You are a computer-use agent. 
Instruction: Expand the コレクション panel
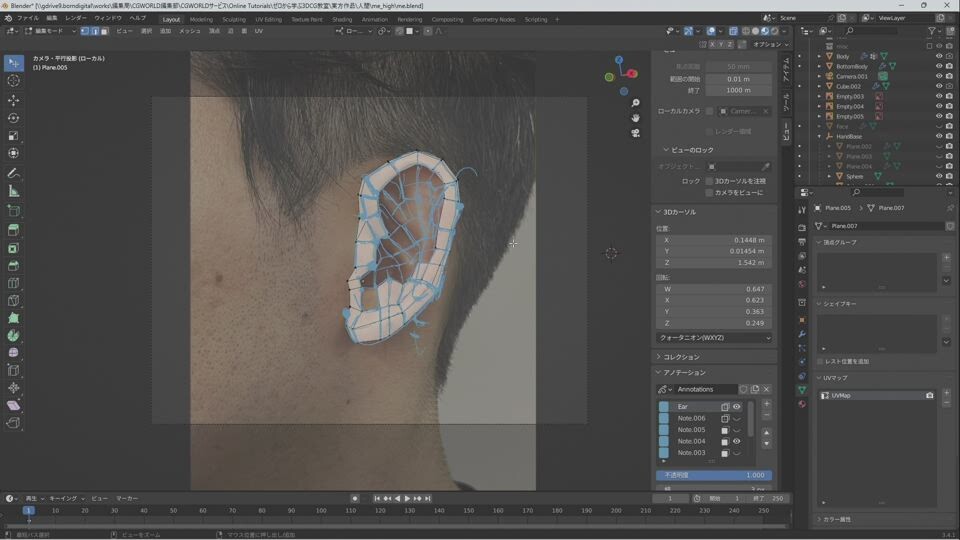coord(680,357)
